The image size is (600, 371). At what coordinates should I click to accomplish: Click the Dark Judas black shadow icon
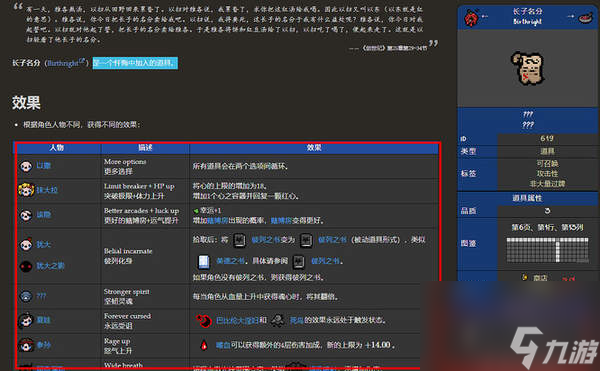click(x=26, y=266)
